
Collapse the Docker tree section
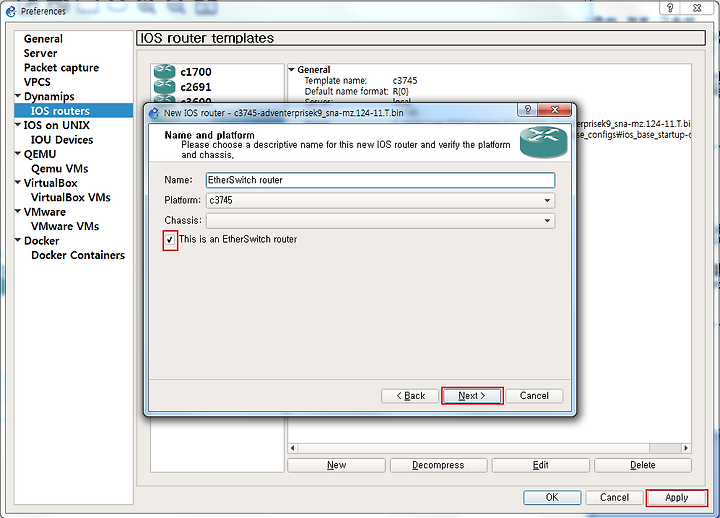point(18,240)
